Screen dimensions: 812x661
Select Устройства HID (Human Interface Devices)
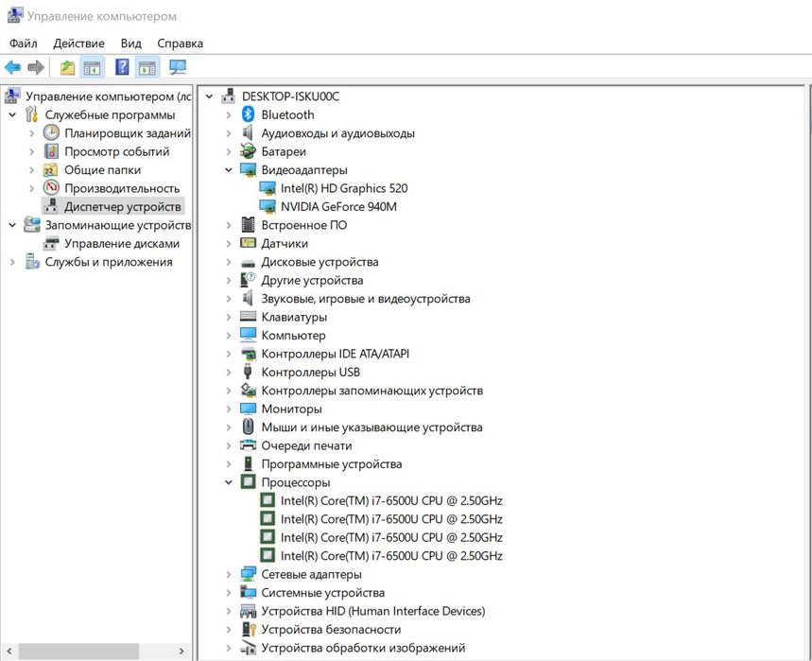pos(372,611)
